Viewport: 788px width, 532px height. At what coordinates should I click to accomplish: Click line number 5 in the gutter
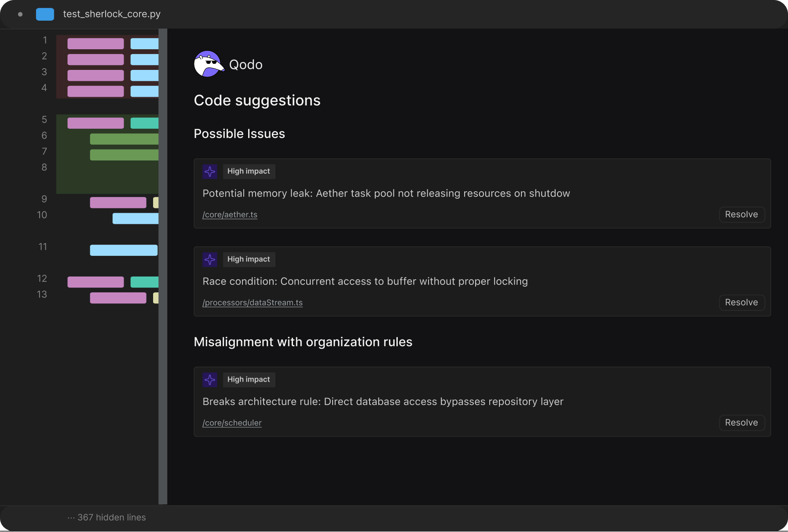click(44, 120)
